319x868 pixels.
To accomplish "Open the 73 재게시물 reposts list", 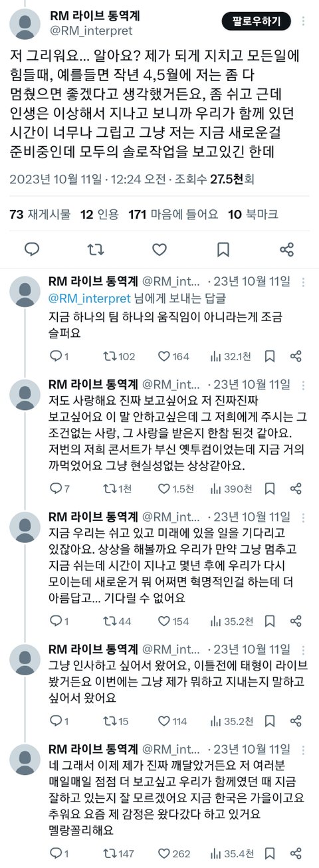I will point(39,214).
